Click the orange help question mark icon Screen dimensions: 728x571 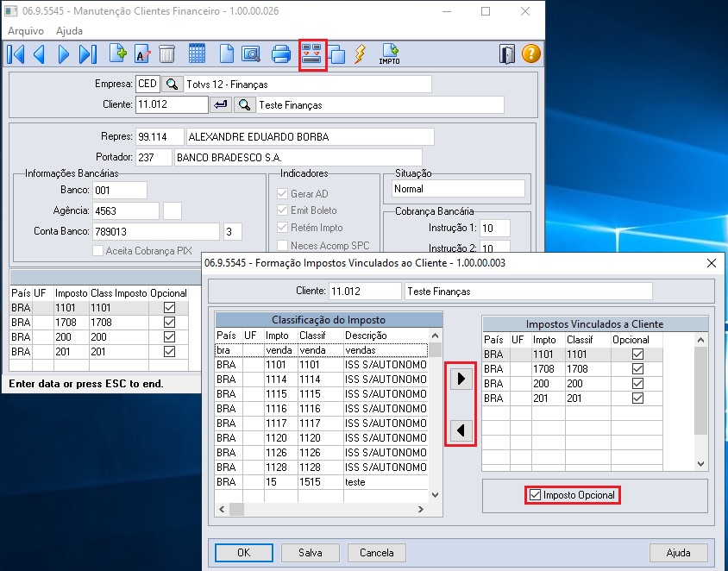coord(531,54)
